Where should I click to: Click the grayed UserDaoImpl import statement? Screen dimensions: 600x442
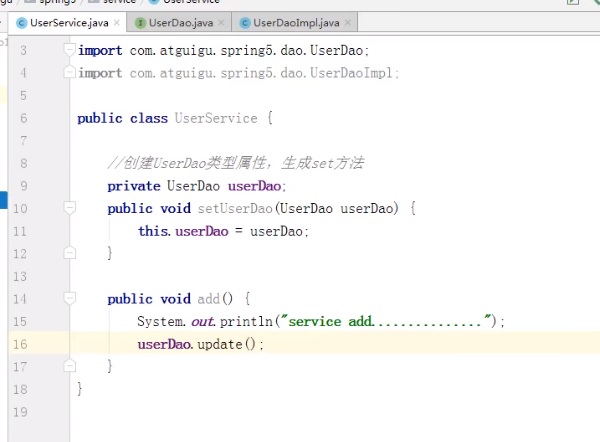tap(238, 73)
